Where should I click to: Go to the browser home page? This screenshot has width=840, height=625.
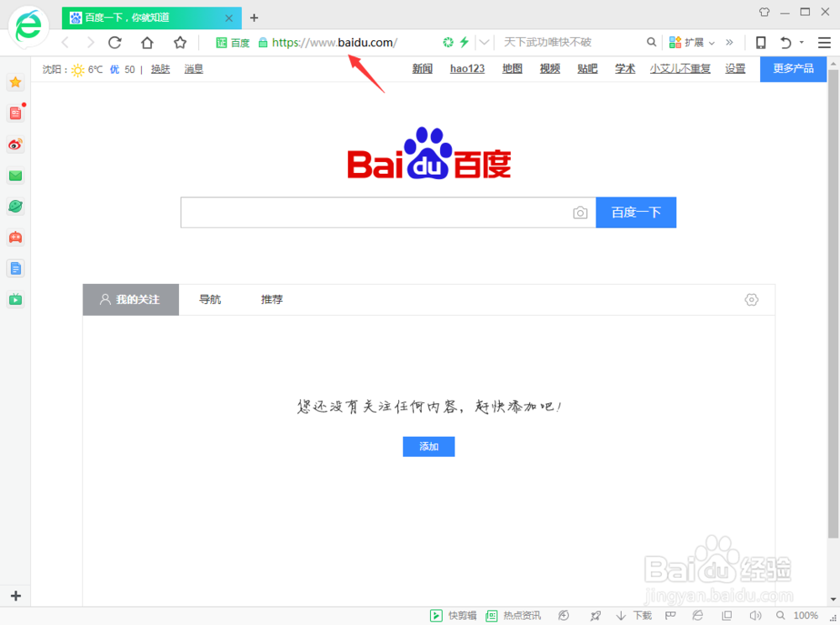147,42
